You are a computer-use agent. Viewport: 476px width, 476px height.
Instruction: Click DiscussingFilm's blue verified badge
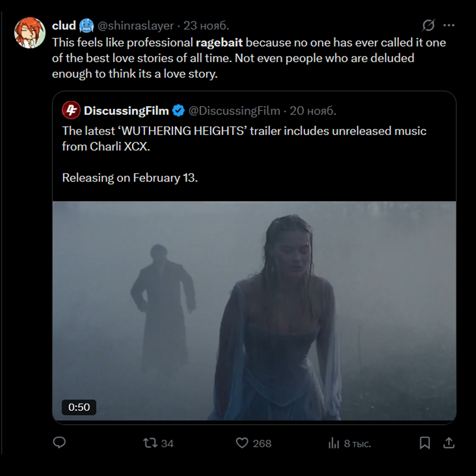tap(178, 111)
